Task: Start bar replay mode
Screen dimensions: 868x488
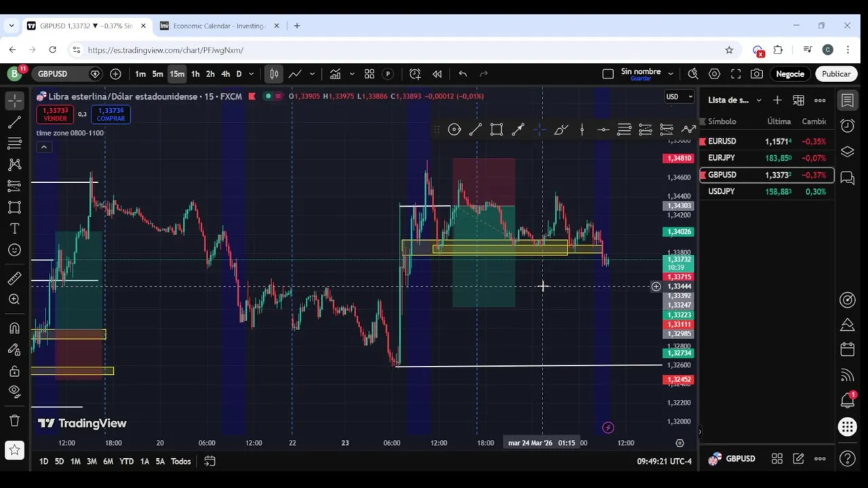Action: 437,74
